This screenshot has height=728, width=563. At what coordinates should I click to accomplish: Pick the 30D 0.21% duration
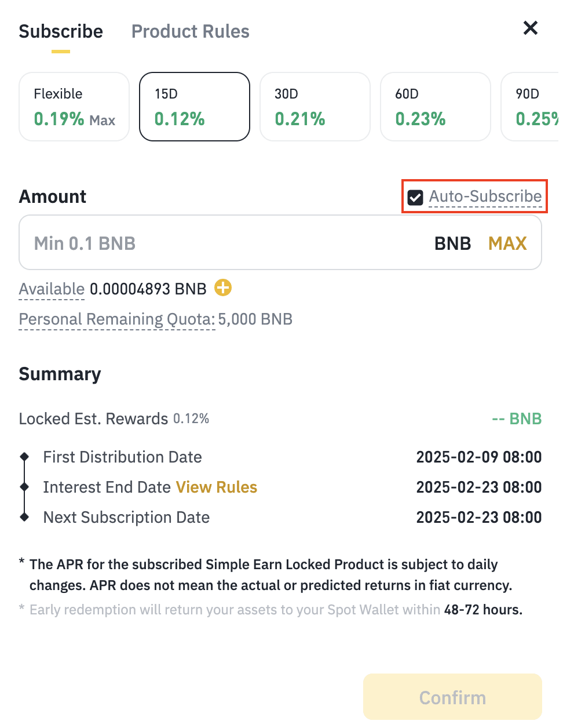(315, 107)
